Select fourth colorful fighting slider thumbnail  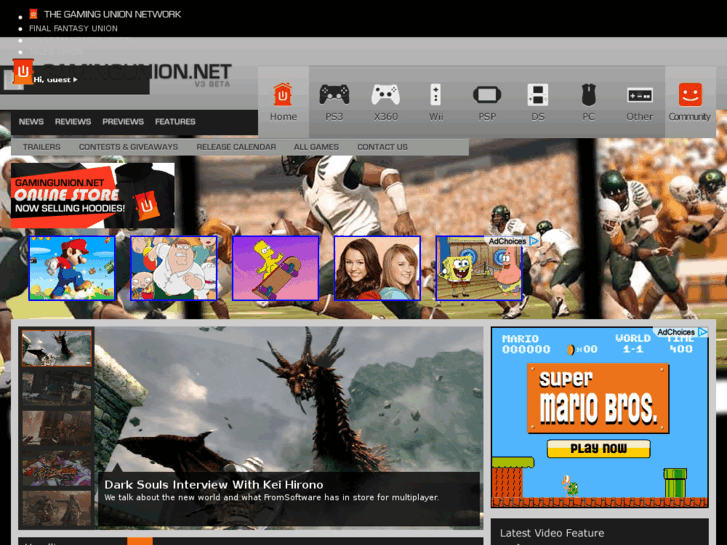click(57, 468)
